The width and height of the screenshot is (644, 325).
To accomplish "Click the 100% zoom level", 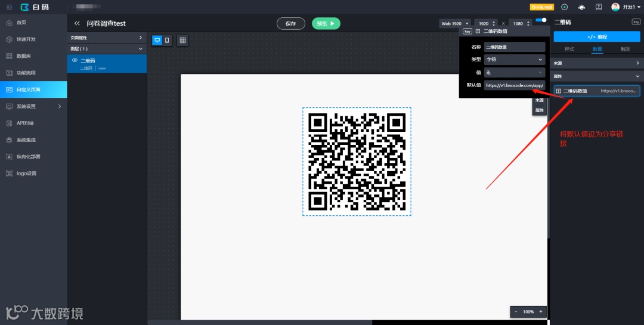I will tap(528, 312).
